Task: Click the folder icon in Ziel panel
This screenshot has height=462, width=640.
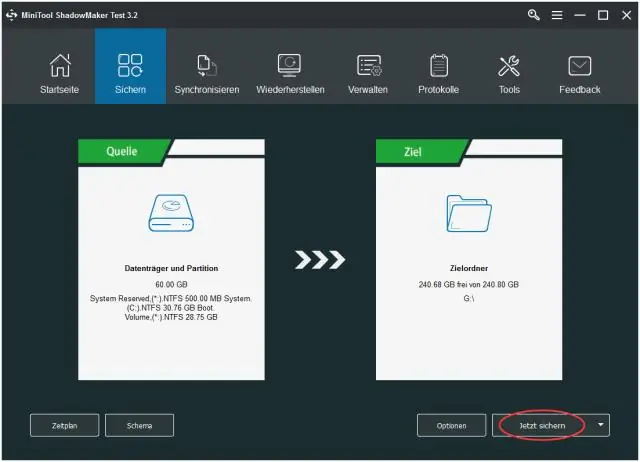Action: 469,213
